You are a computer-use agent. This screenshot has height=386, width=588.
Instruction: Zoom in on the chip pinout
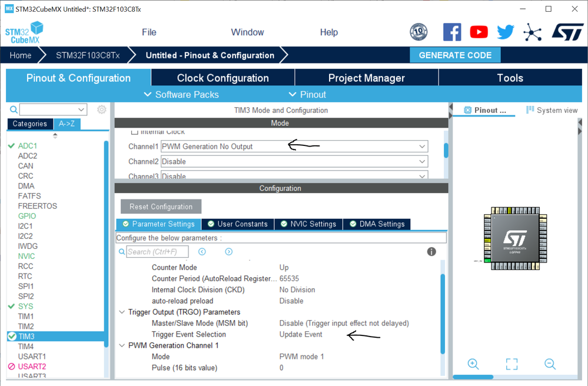[473, 364]
